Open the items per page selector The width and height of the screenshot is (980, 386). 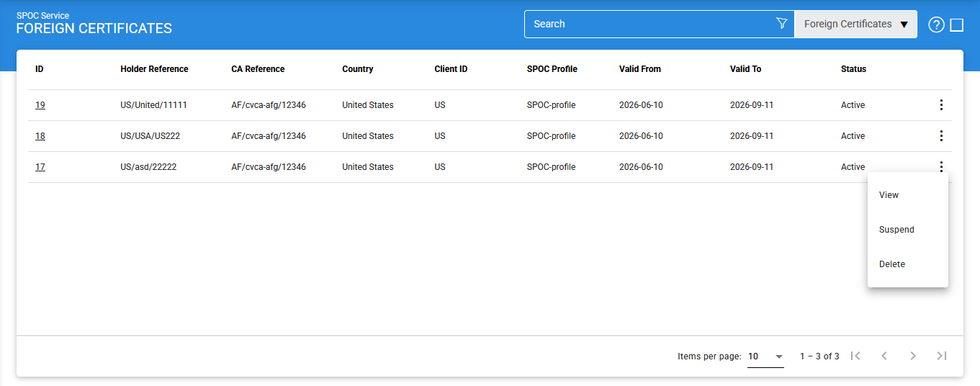(x=765, y=356)
